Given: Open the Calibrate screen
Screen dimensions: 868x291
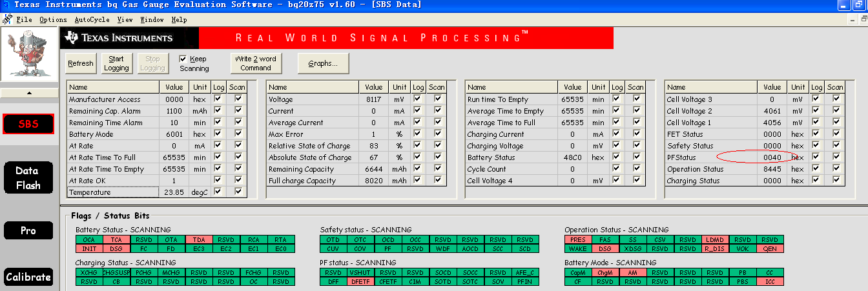Looking at the screenshot, I should [28, 277].
